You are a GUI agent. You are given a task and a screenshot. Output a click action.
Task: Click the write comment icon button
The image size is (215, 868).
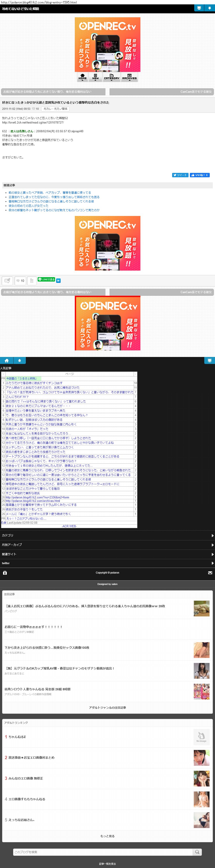[x=7, y=280]
